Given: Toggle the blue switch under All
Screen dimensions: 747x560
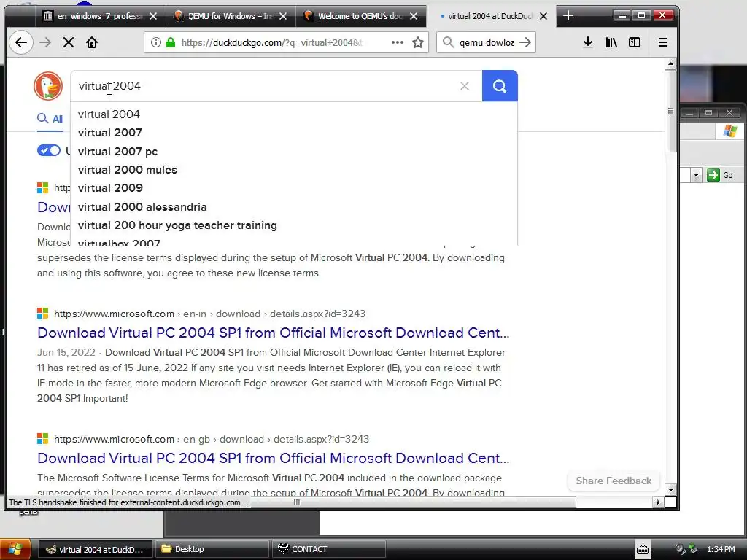Looking at the screenshot, I should point(49,150).
